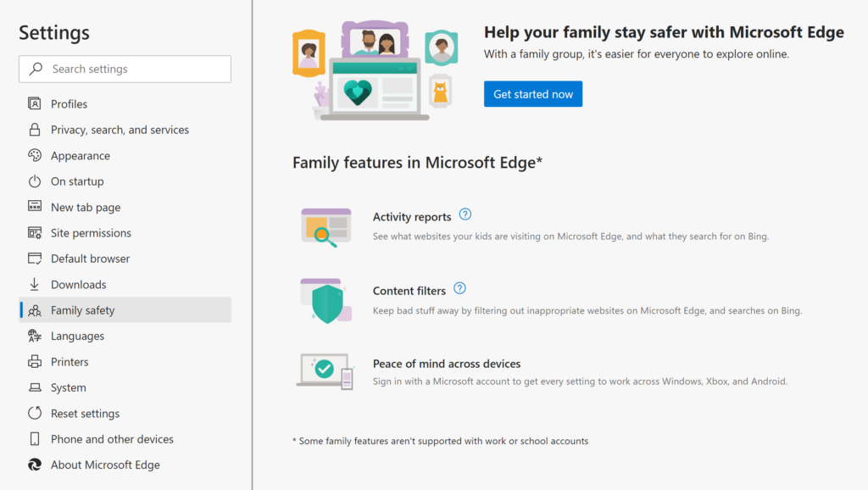Click the Family safety people icon
The height and width of the screenshot is (490, 868).
(x=34, y=310)
